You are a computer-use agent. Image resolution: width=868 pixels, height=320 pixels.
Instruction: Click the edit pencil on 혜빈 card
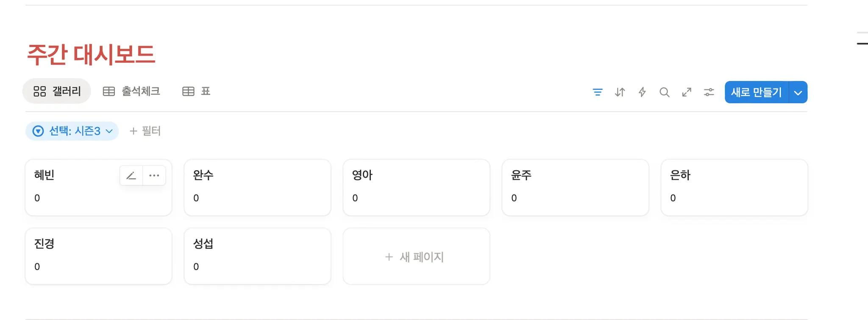(131, 176)
